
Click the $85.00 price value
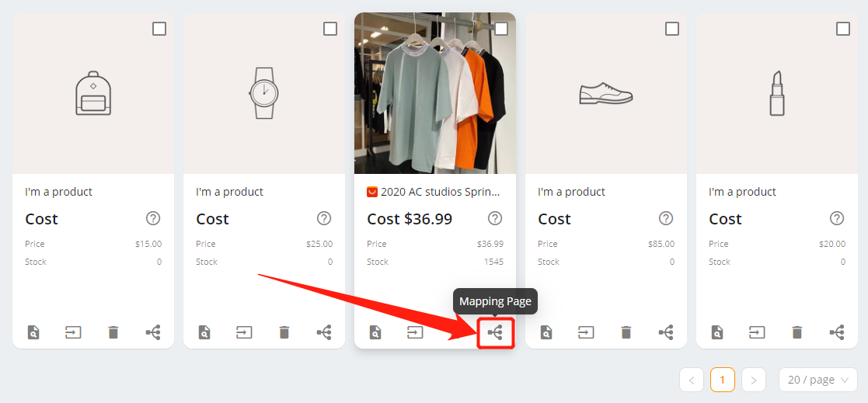click(661, 244)
